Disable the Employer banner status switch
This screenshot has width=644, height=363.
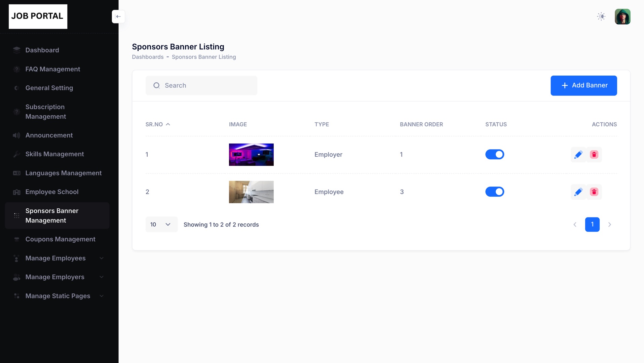[x=494, y=155]
